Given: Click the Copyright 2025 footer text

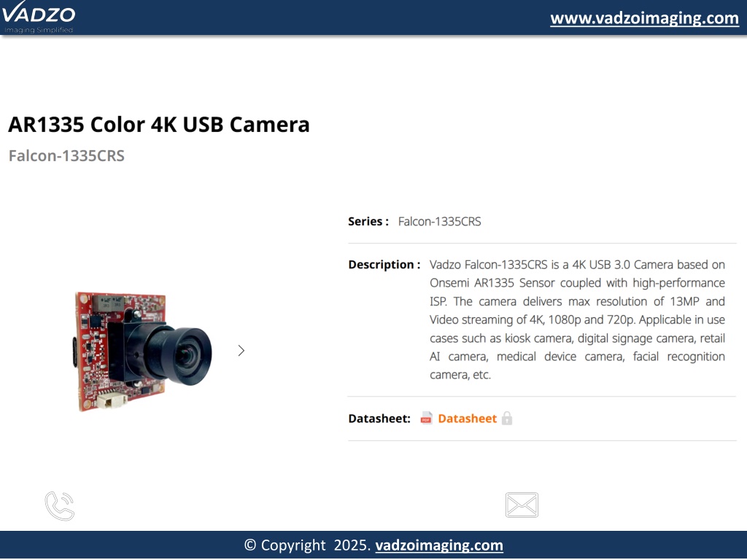Looking at the screenshot, I should point(307,545).
